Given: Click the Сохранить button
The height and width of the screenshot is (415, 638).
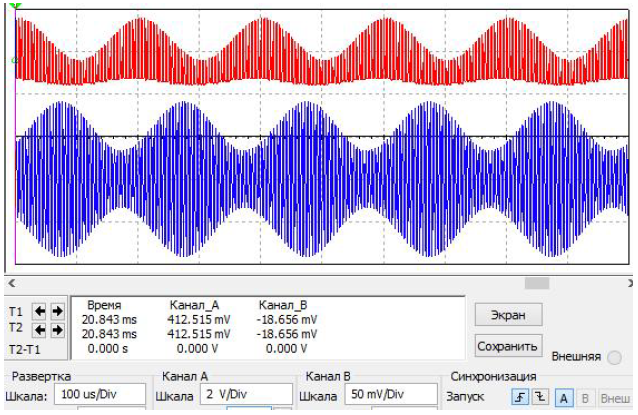Looking at the screenshot, I should point(507,346).
